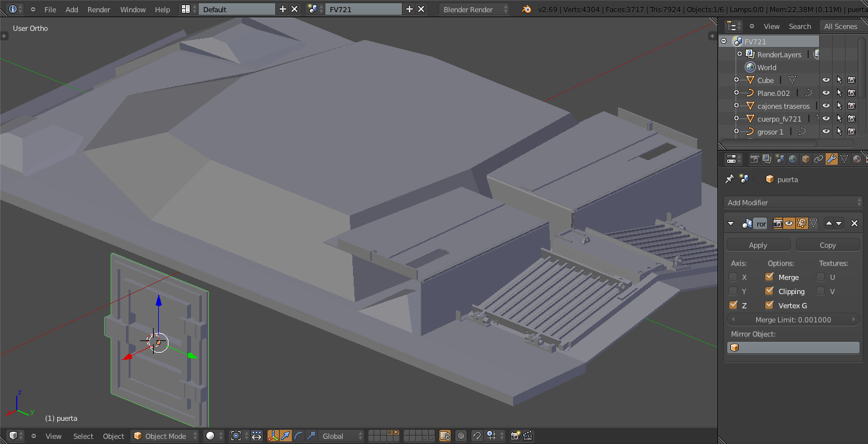Uncheck the Merge option
The image size is (868, 444).
(x=769, y=277)
